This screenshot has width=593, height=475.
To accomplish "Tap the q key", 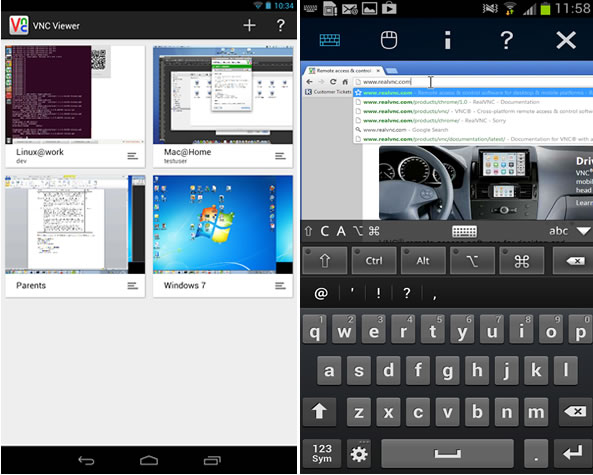I will point(315,330).
